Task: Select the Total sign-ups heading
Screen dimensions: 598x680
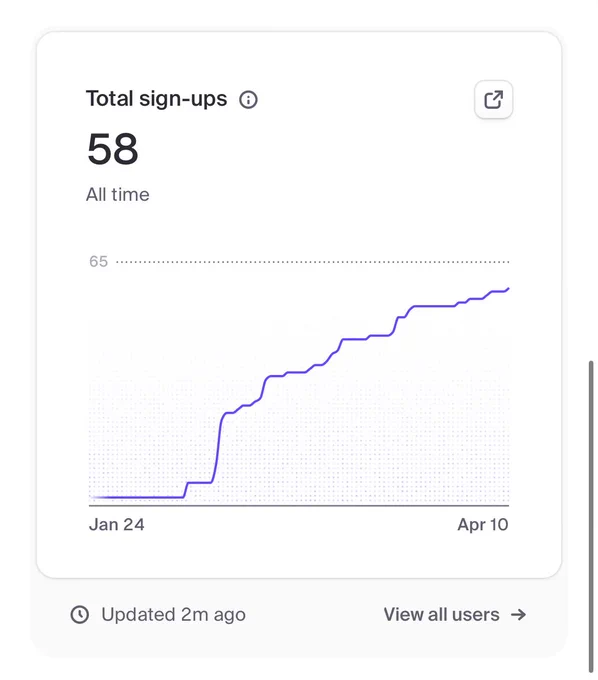Action: click(x=157, y=99)
